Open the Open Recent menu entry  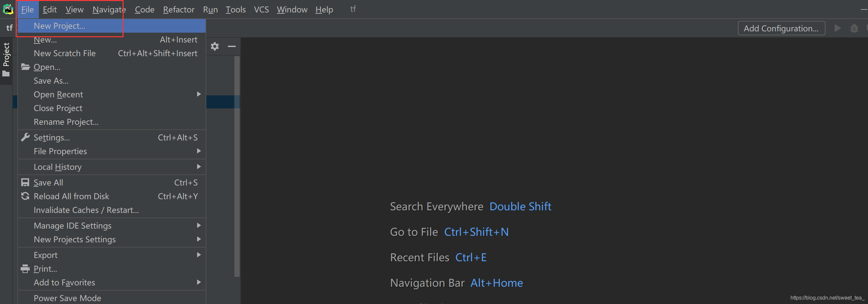[x=111, y=94]
